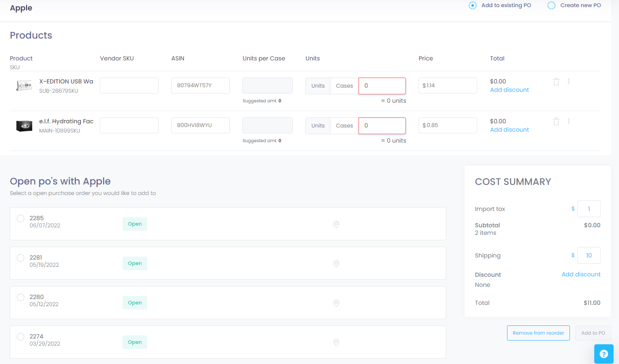Edit the Shipping amount field

[589, 255]
